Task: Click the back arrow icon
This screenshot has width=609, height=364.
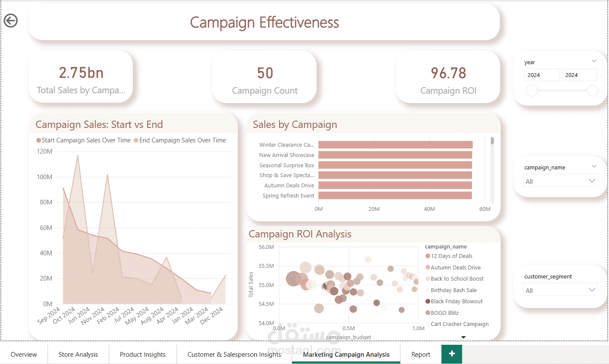Action: tap(11, 21)
